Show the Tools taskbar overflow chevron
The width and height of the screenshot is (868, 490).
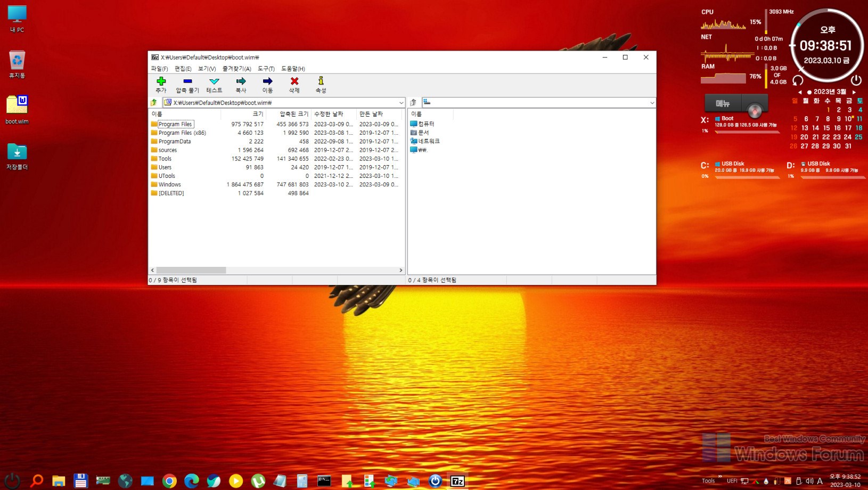[720, 477]
